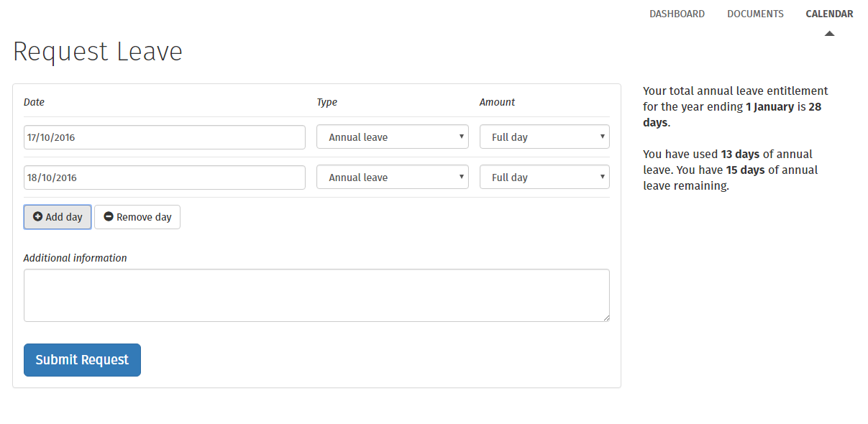Go to the Documents section
868x424 pixels.
tap(755, 14)
